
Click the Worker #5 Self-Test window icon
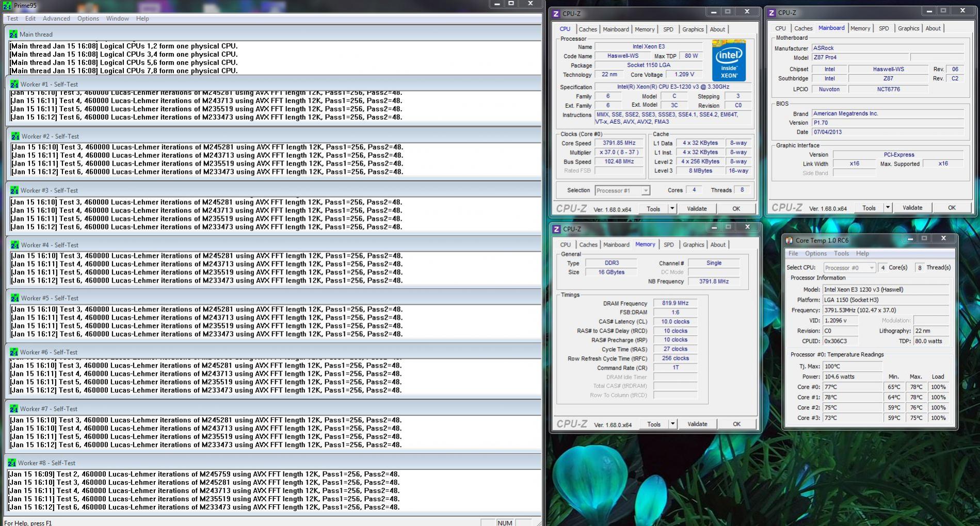(14, 298)
